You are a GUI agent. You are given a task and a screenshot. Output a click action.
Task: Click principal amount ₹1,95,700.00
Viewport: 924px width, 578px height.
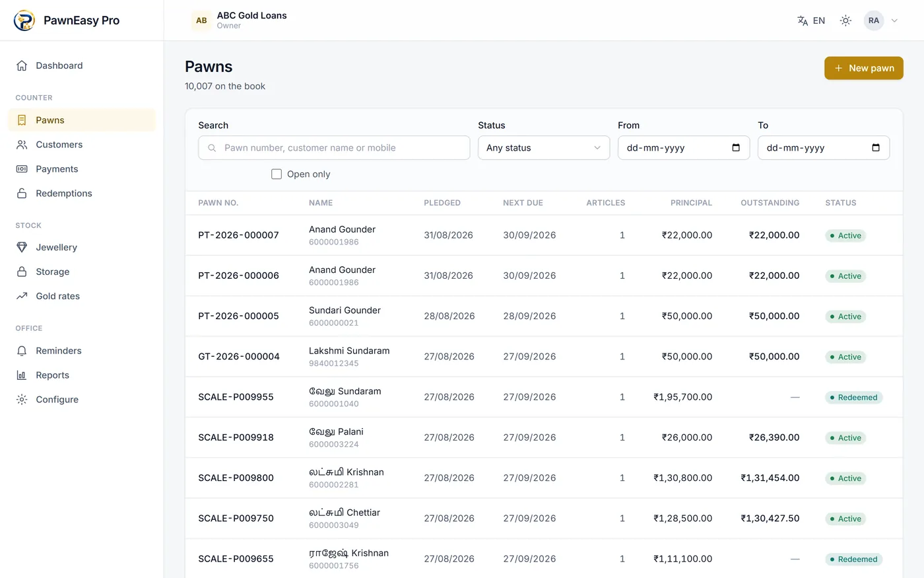click(682, 397)
